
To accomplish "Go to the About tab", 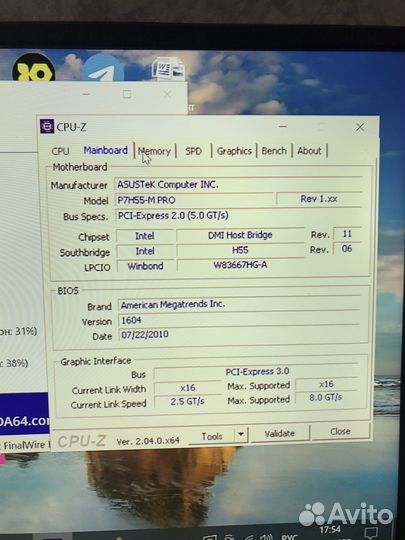I will pos(309,150).
